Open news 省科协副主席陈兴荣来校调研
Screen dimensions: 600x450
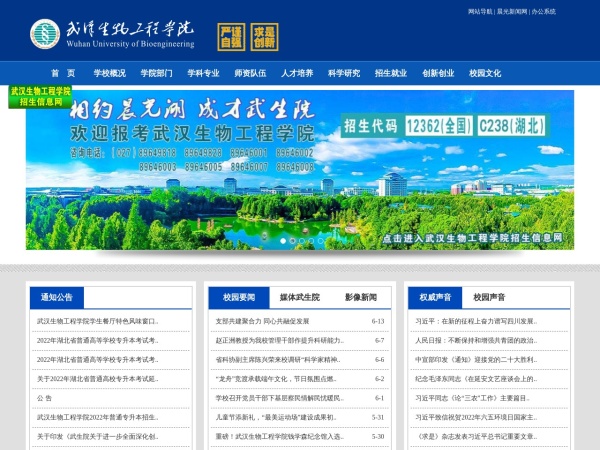tap(278, 360)
